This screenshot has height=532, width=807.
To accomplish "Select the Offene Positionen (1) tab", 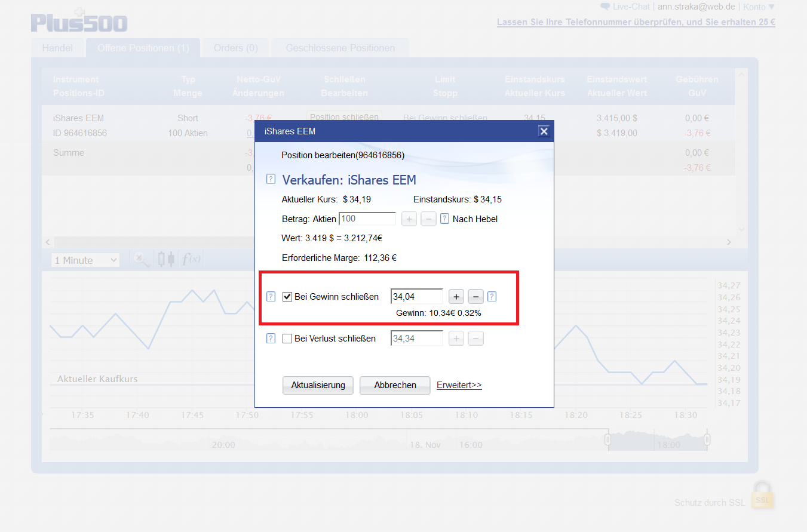I will (x=143, y=48).
